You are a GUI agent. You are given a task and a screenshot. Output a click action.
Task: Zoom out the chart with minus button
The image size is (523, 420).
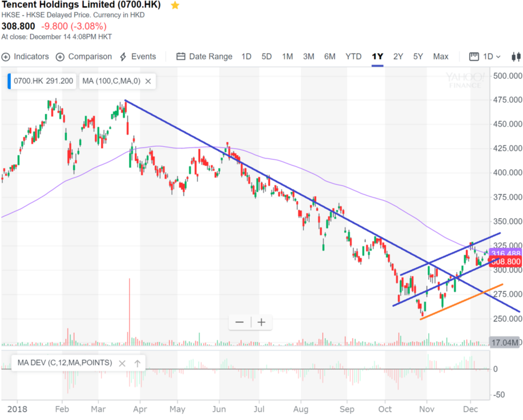[x=239, y=322]
